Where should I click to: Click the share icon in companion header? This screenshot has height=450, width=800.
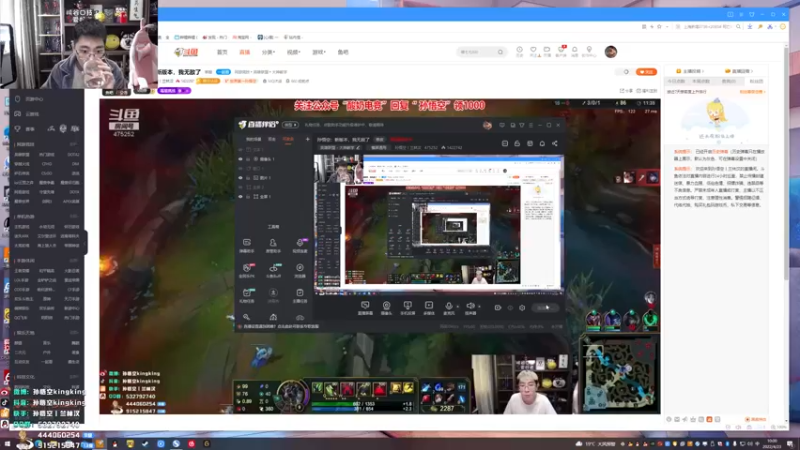click(555, 143)
